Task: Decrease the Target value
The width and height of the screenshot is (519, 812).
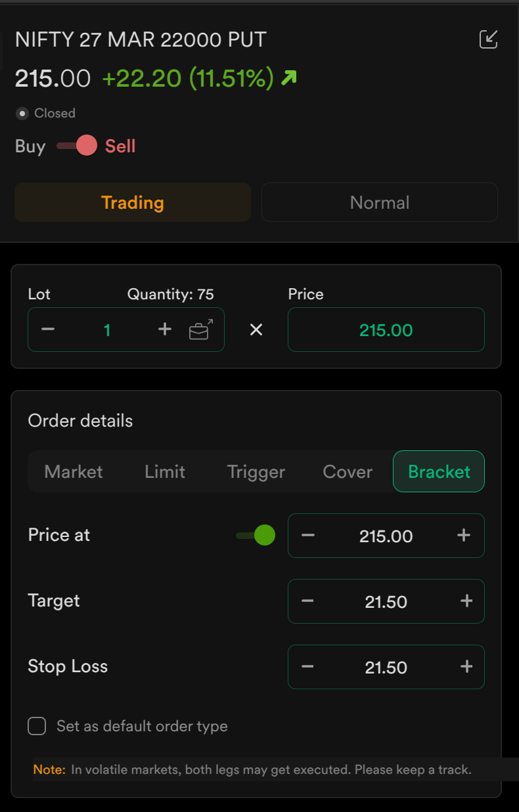Action: click(x=308, y=601)
